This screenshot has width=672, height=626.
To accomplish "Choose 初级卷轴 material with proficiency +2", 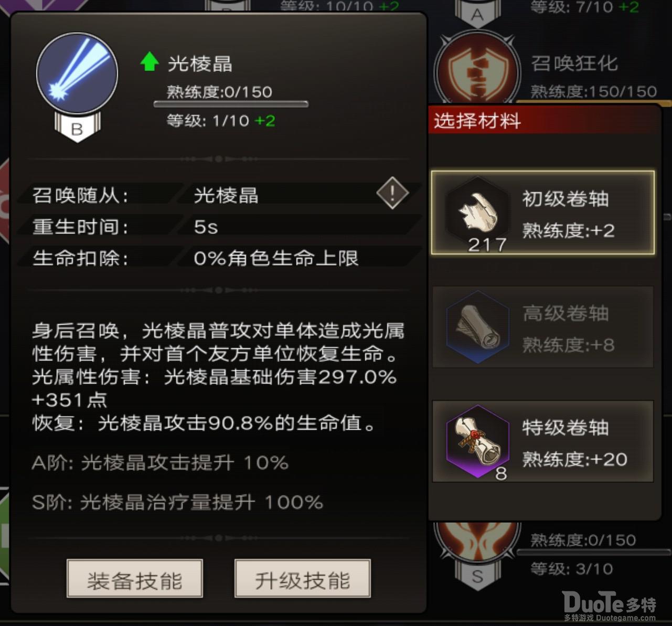I will tap(543, 213).
